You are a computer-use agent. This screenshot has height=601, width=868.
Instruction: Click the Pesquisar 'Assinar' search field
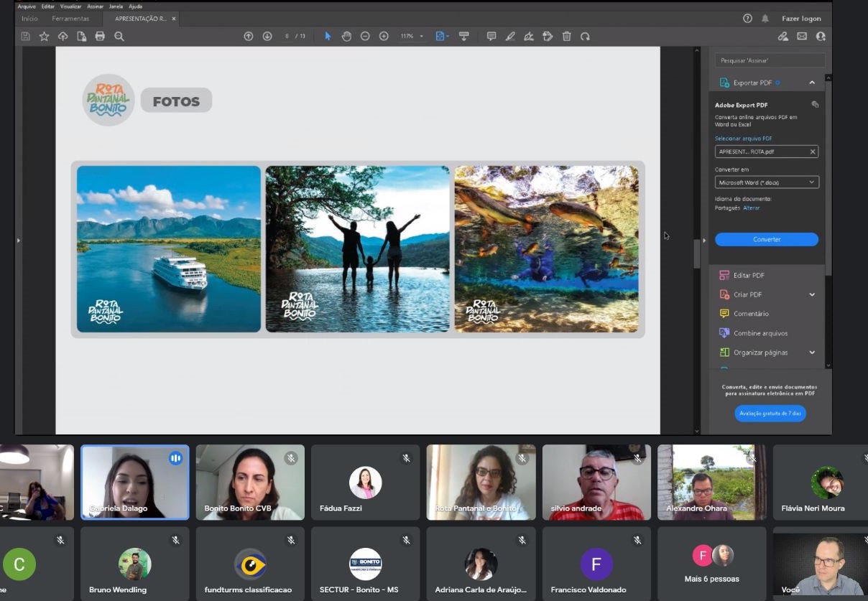coord(770,60)
